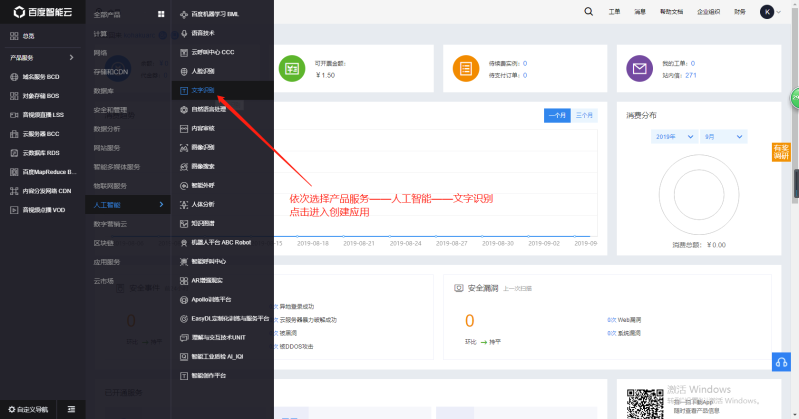Select the 网站服务 category
Image resolution: width=799 pixels, height=419 pixels.
pos(107,148)
